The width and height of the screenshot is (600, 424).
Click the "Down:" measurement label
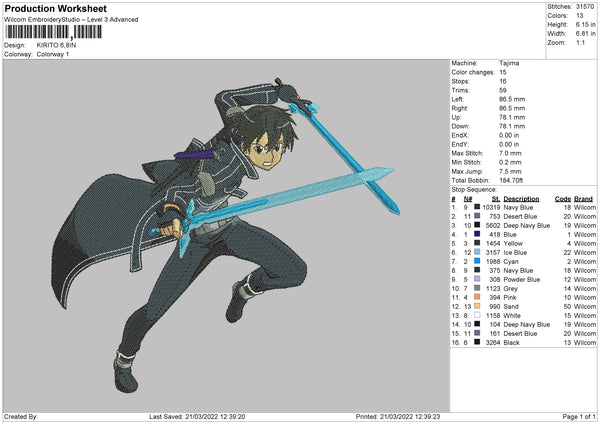[460, 126]
